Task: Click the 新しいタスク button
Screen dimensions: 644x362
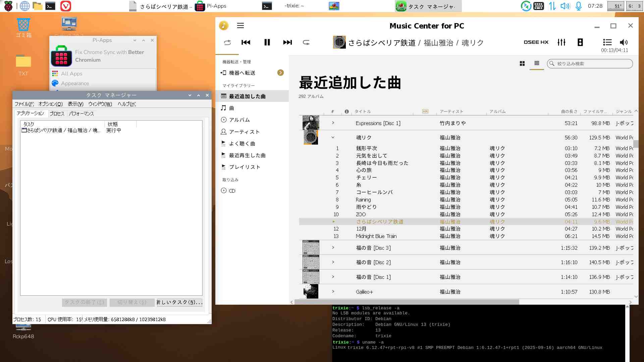Action: pyautogui.click(x=180, y=302)
